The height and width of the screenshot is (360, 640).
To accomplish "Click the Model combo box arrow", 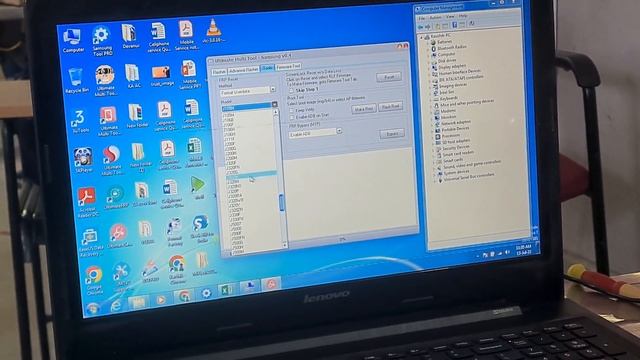I will 274,104.
